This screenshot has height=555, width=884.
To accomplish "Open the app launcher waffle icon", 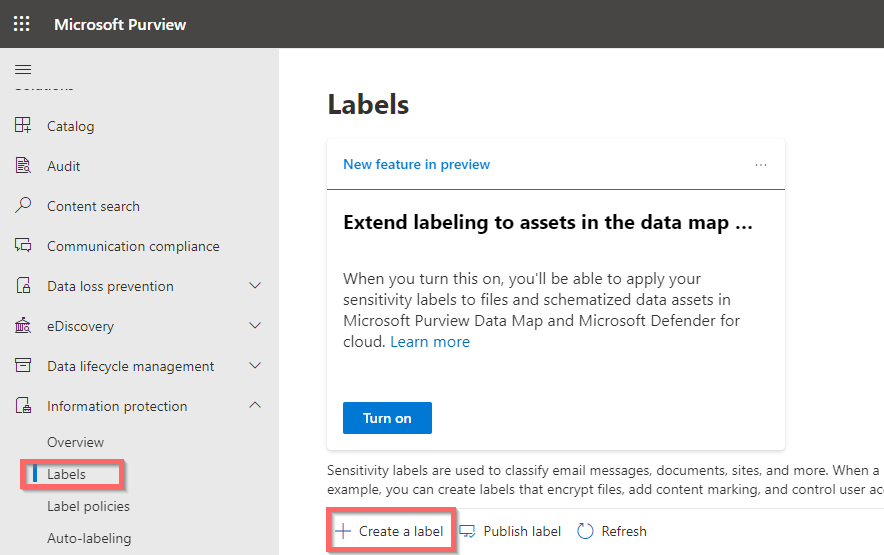I will pyautogui.click(x=21, y=24).
